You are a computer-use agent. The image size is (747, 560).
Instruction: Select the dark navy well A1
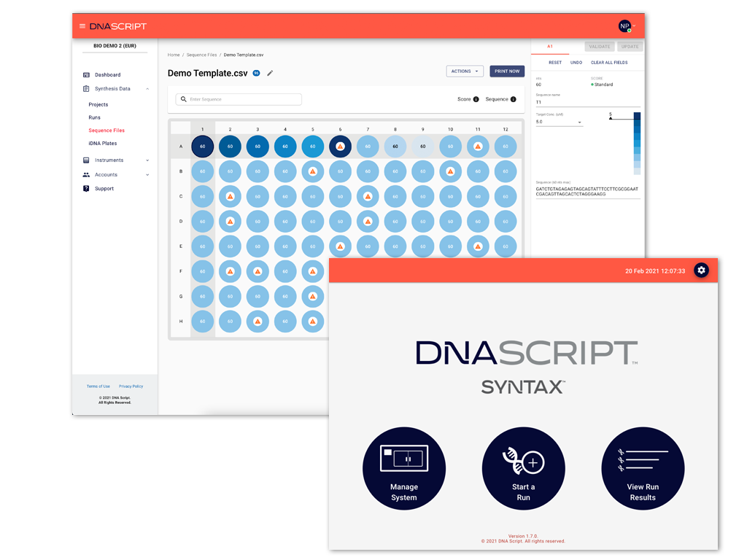tap(203, 146)
